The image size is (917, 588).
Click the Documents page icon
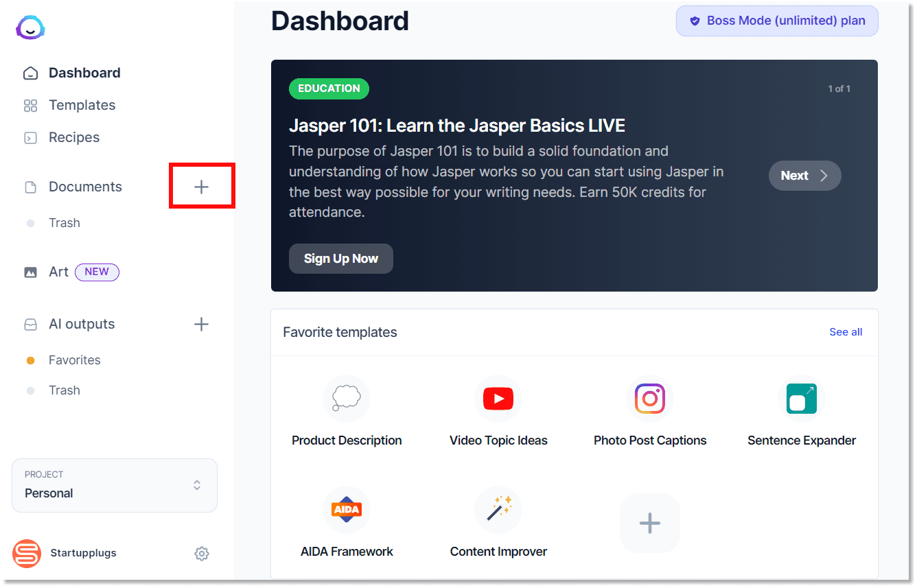30,187
